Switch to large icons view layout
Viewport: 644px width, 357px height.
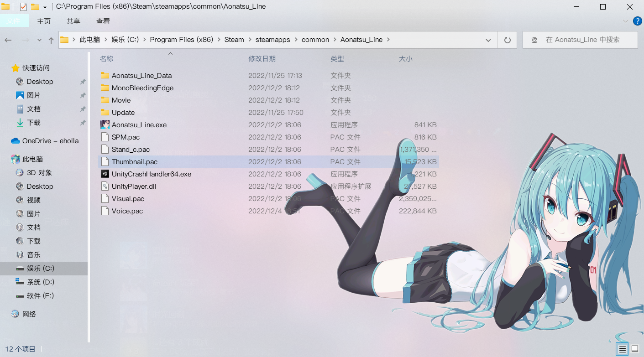tap(635, 349)
